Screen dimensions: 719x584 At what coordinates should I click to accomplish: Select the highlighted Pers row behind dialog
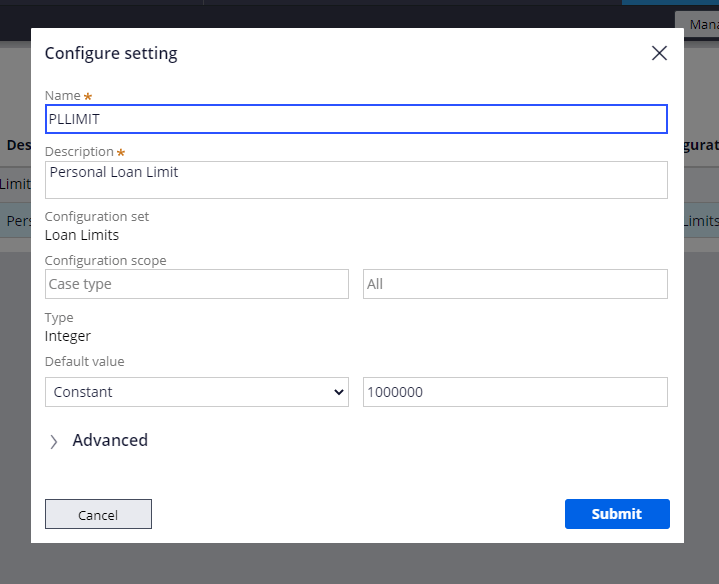[15, 221]
